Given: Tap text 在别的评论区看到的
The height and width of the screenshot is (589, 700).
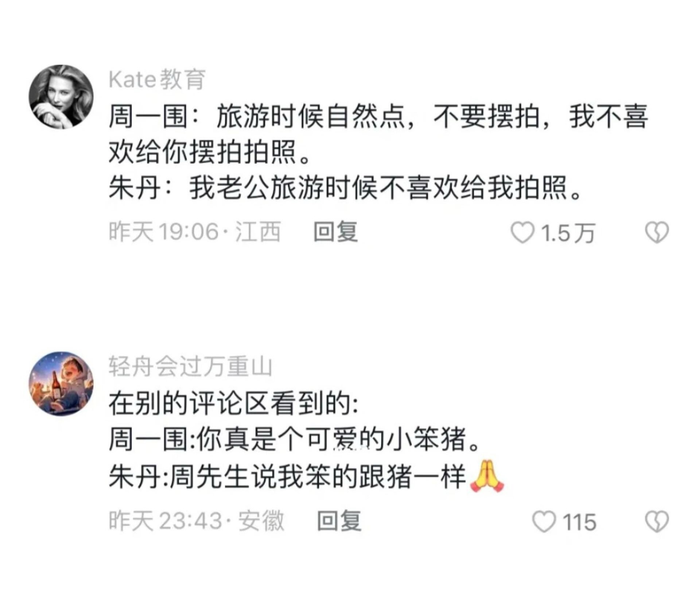Looking at the screenshot, I should click(234, 404).
